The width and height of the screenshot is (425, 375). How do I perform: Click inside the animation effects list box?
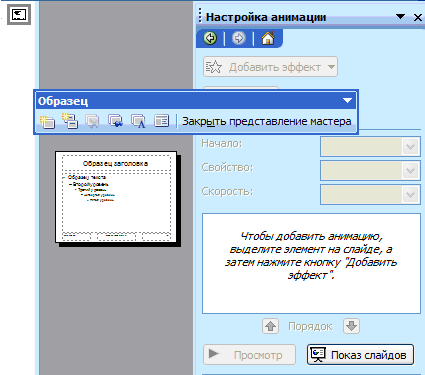tap(311, 263)
